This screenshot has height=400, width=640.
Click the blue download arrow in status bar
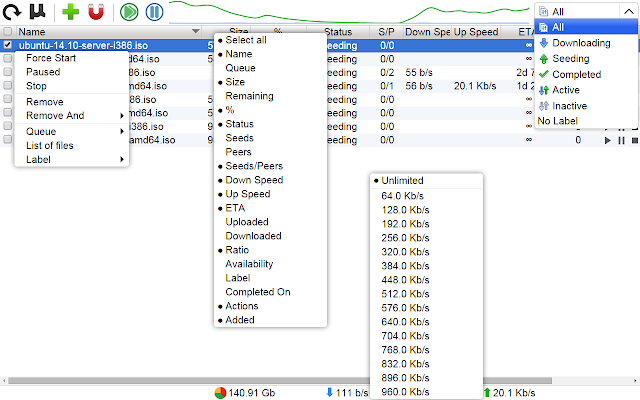(x=329, y=393)
